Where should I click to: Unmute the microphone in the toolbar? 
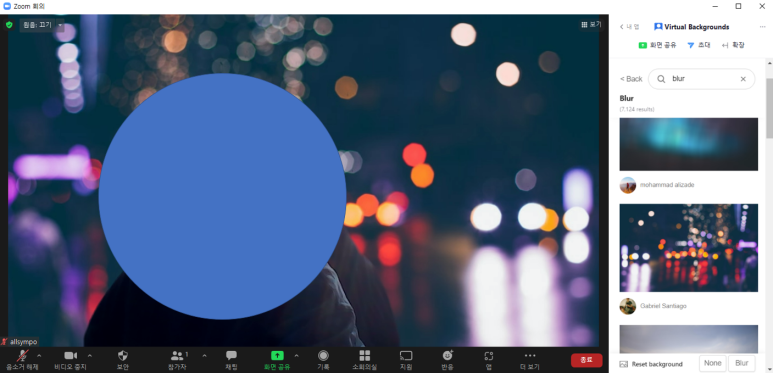click(x=22, y=360)
